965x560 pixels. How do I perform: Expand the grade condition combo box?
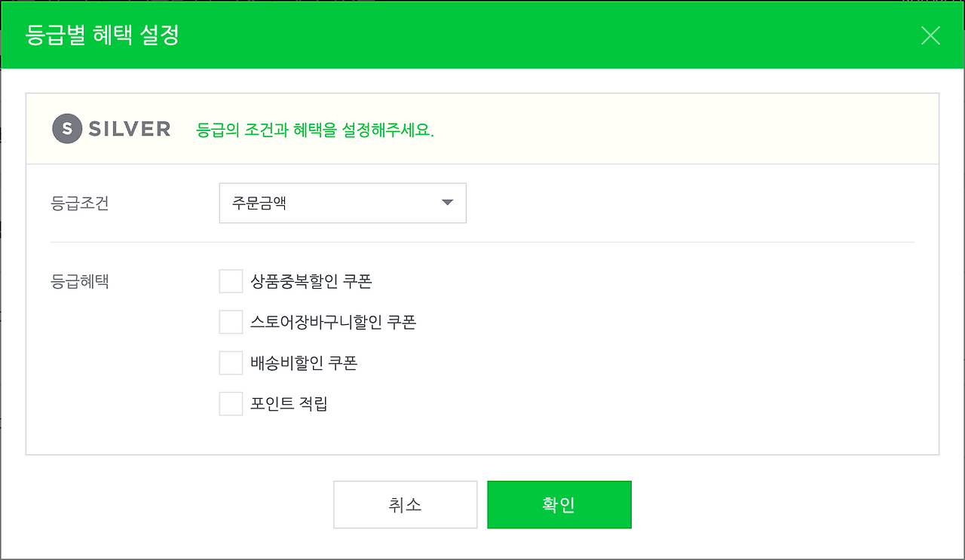pos(343,203)
